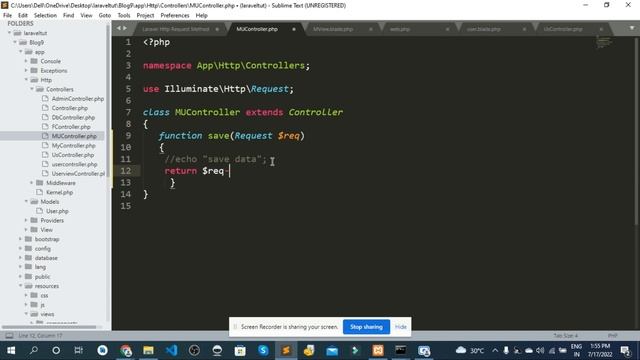
Task: Collapse the Controllers folder
Action: click(x=32, y=89)
